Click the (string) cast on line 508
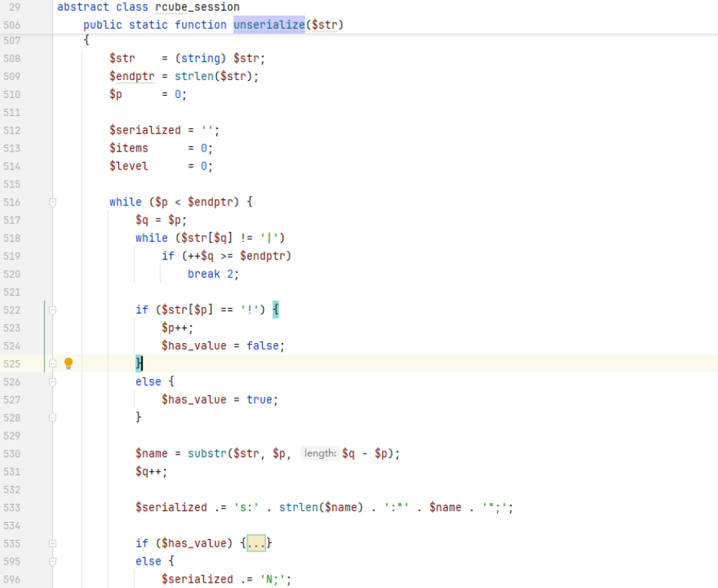 [x=201, y=58]
